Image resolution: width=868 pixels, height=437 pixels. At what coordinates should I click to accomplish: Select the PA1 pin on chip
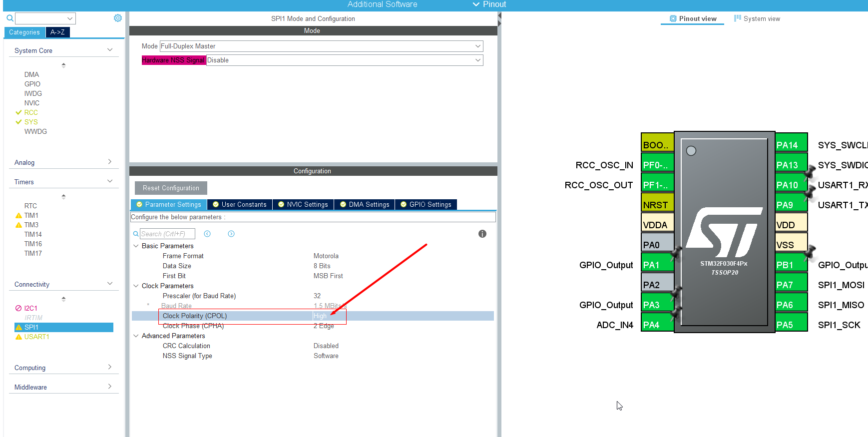click(658, 262)
